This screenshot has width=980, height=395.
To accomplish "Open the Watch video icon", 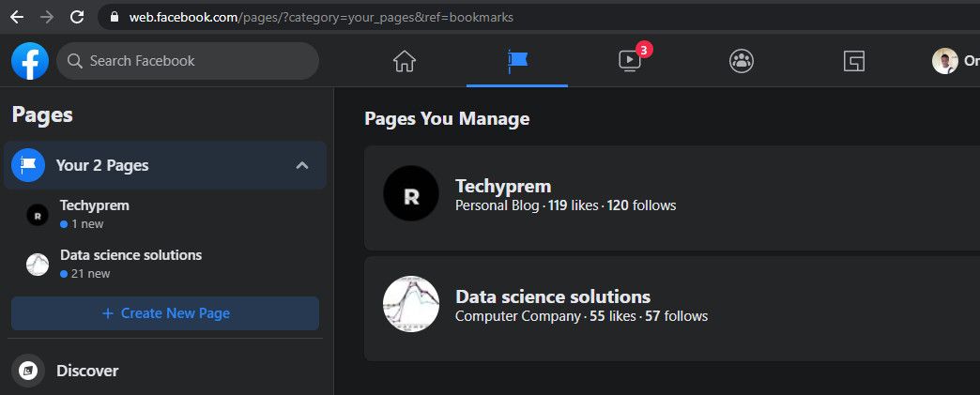I will [629, 61].
